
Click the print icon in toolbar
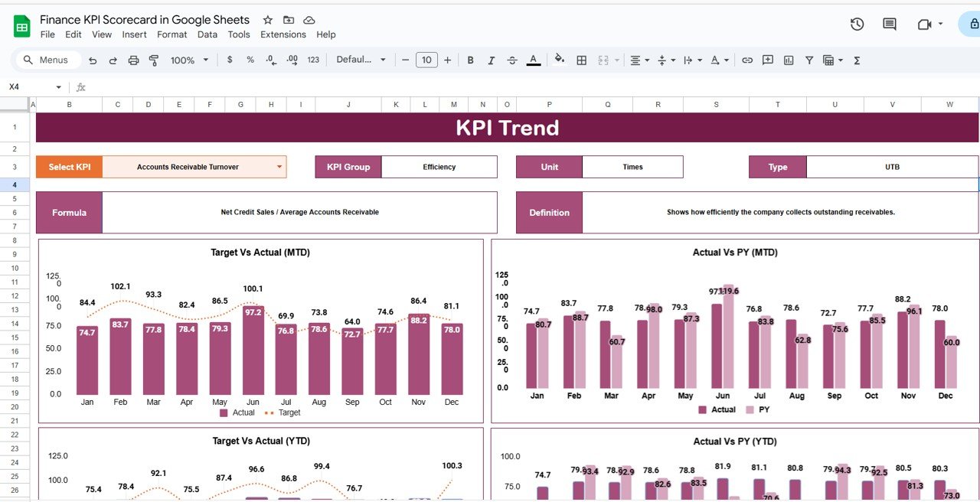(x=134, y=60)
